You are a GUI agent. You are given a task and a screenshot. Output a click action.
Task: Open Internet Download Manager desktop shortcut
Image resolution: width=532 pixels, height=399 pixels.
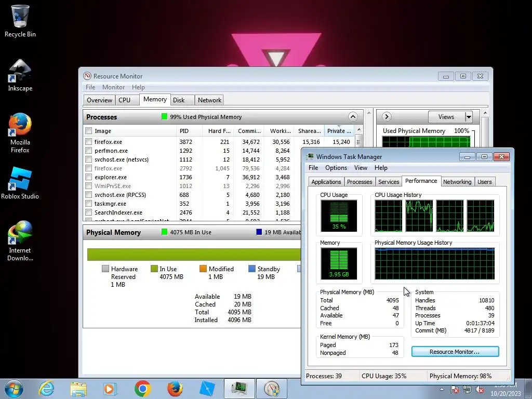(x=20, y=241)
